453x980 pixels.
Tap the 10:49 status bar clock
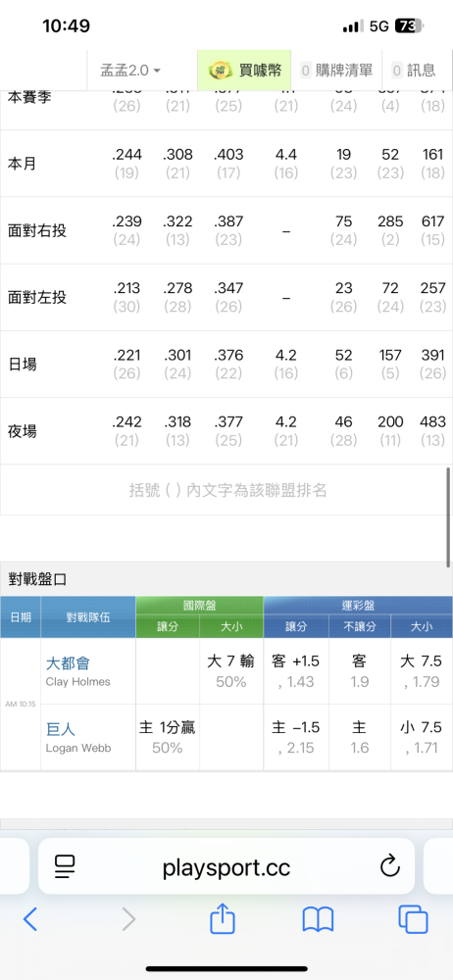[67, 26]
